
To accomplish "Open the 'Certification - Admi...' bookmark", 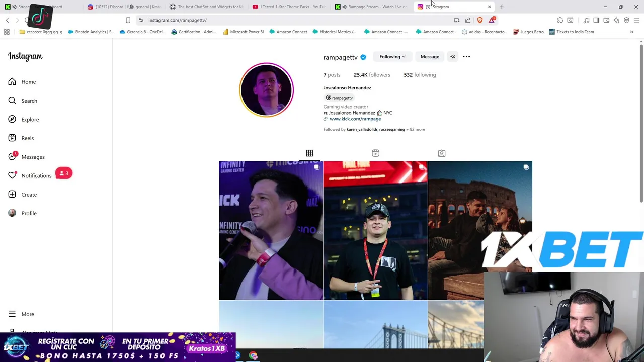I will click(x=194, y=32).
